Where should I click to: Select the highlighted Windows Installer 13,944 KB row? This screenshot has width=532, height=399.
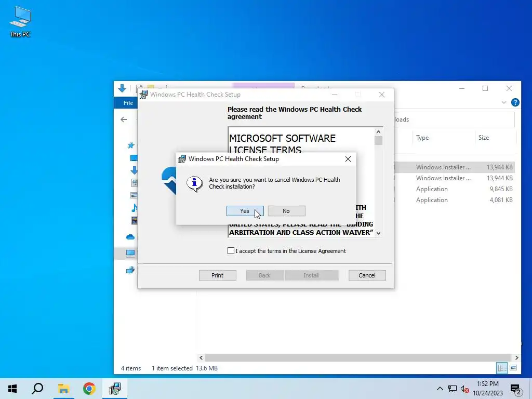click(454, 167)
